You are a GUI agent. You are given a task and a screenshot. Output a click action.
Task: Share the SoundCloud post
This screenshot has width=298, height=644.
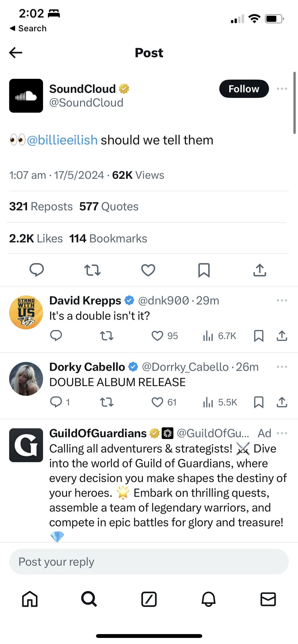coord(260,270)
